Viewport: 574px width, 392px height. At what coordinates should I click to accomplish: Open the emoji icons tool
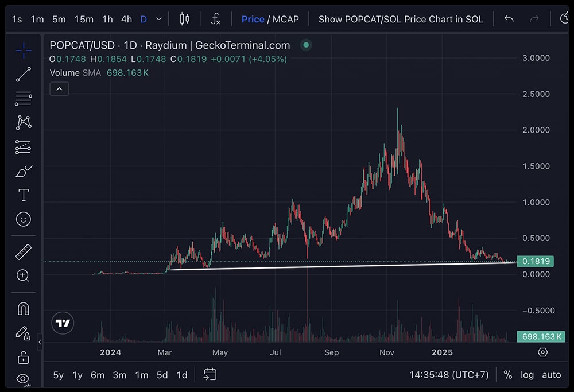(x=24, y=219)
